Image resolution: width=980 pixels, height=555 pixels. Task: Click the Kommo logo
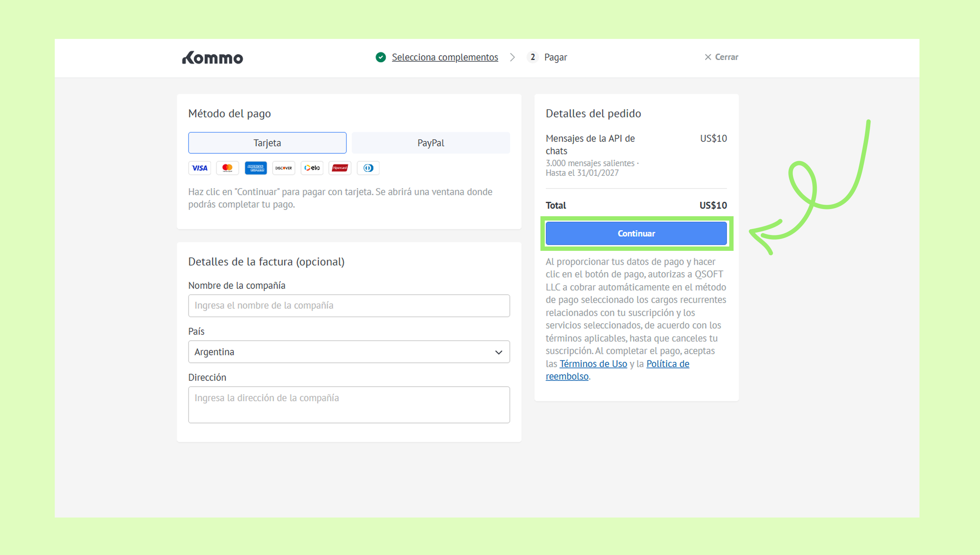click(213, 58)
